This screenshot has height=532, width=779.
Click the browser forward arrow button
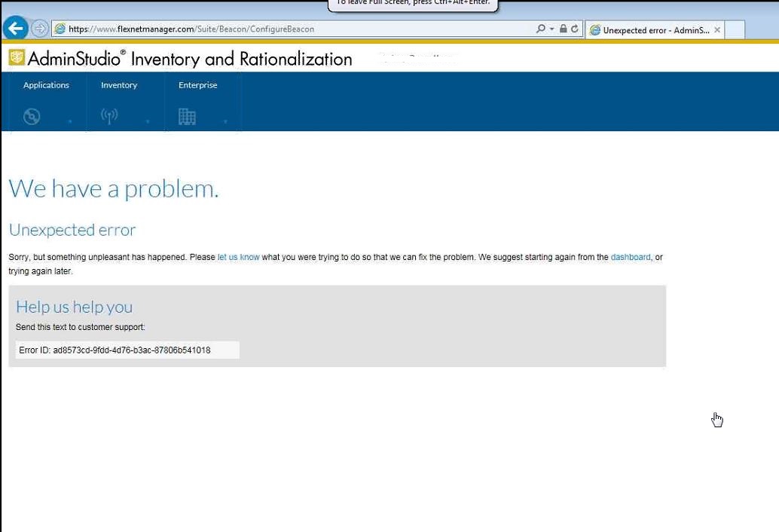coord(40,29)
